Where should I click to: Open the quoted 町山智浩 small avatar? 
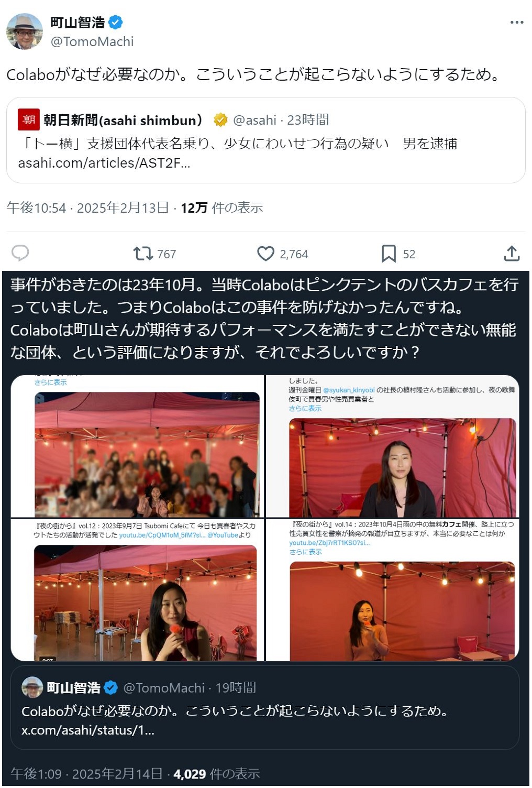point(32,687)
